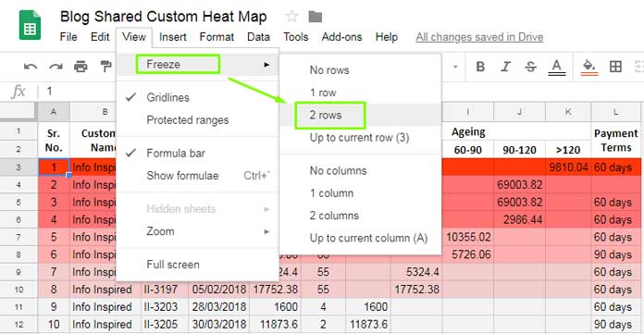The height and width of the screenshot is (334, 644).
Task: Select Full screen menu item
Action: pyautogui.click(x=198, y=265)
